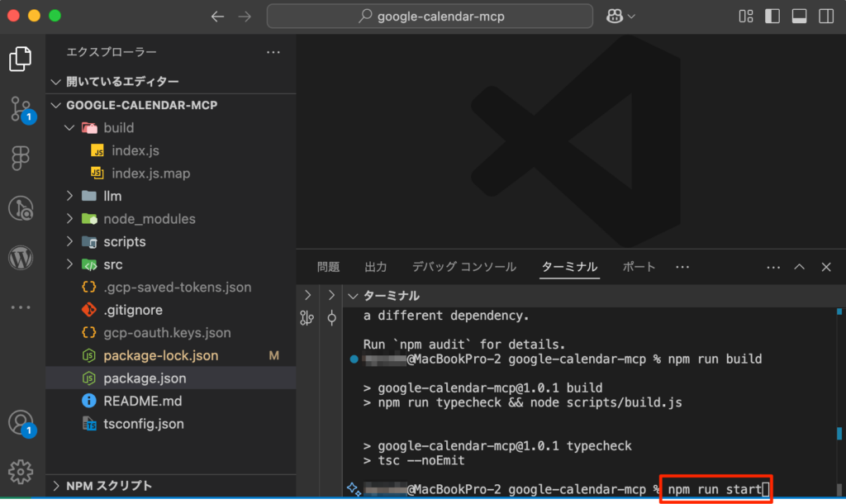Open the Source Control view

pos(21,108)
